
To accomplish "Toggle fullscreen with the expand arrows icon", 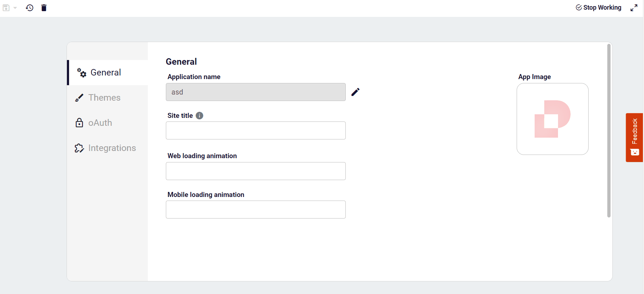I will (634, 8).
